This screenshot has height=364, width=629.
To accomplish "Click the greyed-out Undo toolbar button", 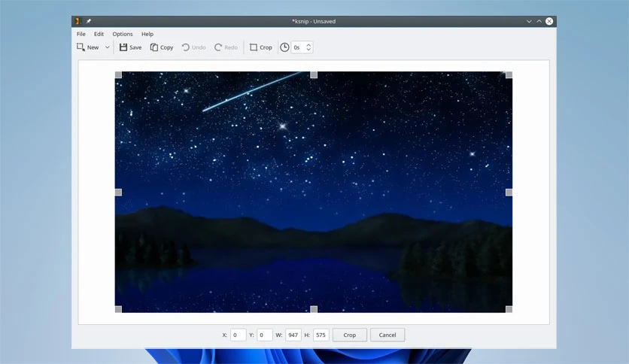I will 194,47.
